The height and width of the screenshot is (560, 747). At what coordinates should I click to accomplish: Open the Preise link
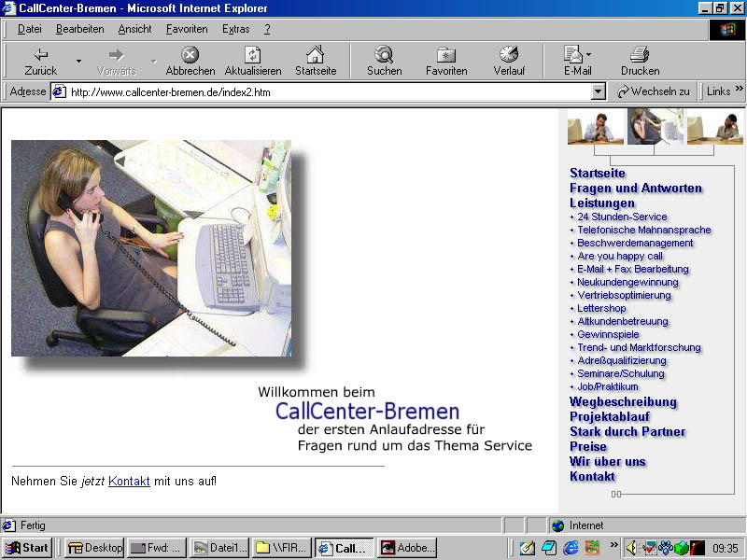tap(588, 447)
